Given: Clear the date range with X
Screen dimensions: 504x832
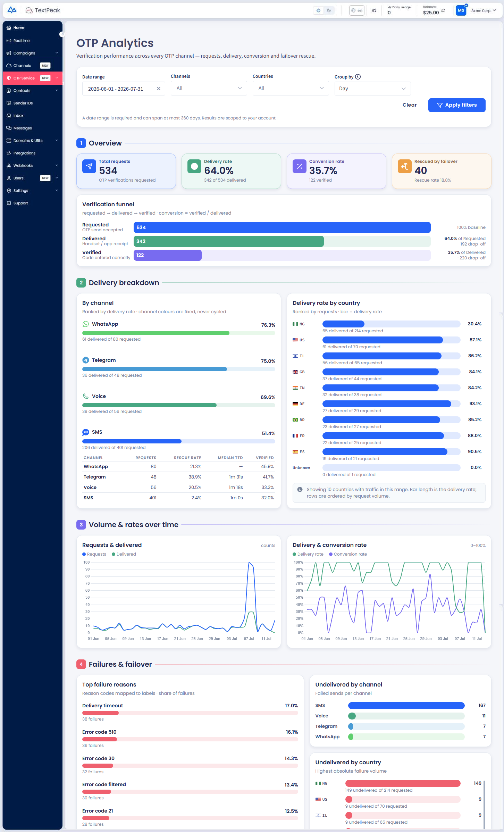Looking at the screenshot, I should [159, 89].
